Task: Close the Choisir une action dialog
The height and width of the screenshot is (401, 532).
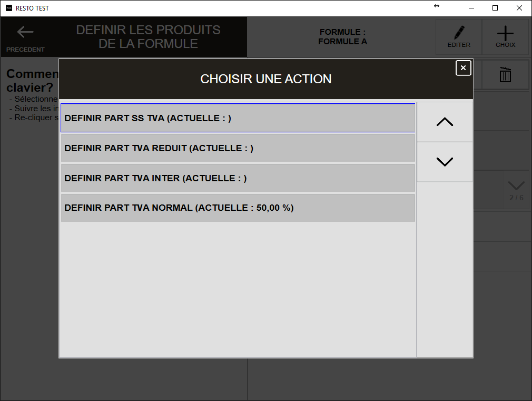Action: [463, 68]
